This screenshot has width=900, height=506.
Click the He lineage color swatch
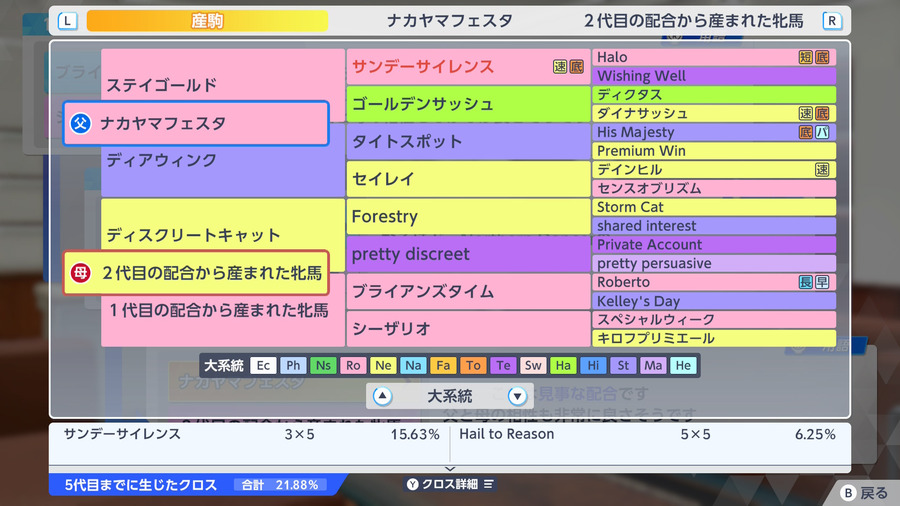coord(683,365)
